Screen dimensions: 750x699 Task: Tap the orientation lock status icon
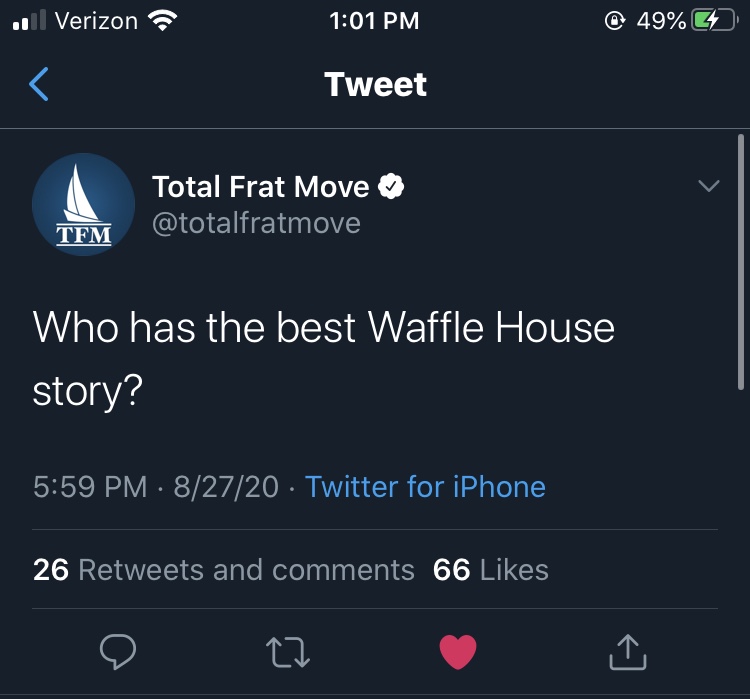click(x=614, y=21)
